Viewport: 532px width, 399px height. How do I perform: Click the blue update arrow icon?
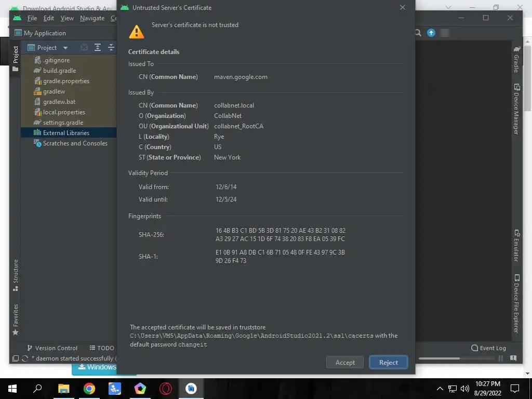[x=431, y=33]
